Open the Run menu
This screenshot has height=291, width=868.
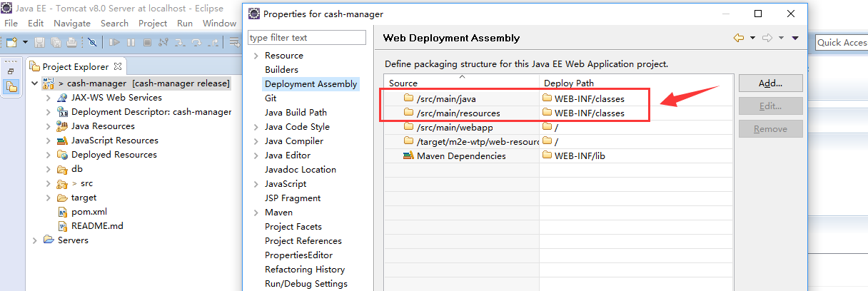point(185,23)
